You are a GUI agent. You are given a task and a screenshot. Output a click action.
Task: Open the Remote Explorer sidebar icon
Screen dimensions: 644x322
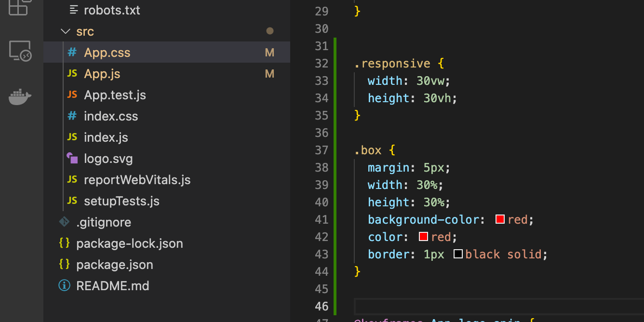pyautogui.click(x=20, y=51)
